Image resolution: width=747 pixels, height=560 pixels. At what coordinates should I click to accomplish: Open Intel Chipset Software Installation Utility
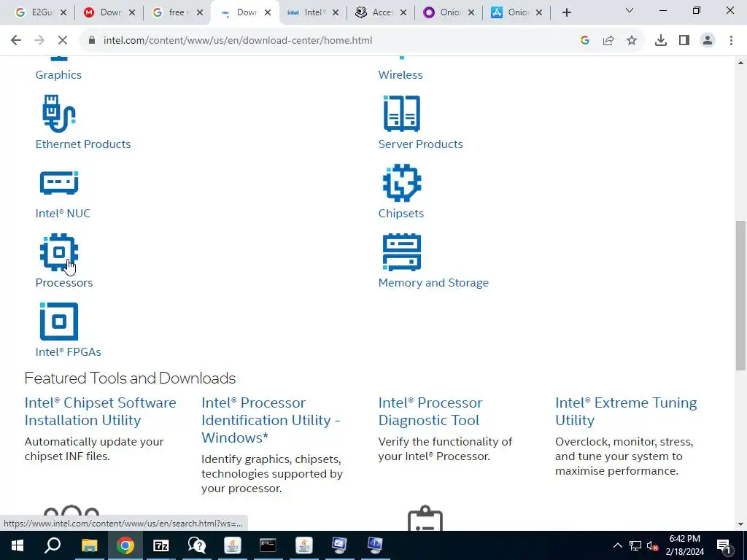100,411
